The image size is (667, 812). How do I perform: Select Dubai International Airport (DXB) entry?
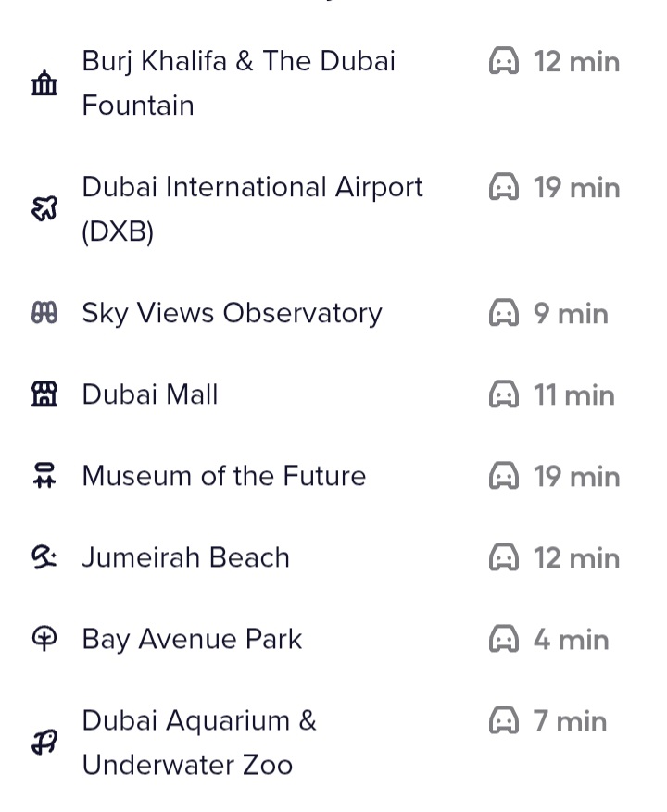252,209
